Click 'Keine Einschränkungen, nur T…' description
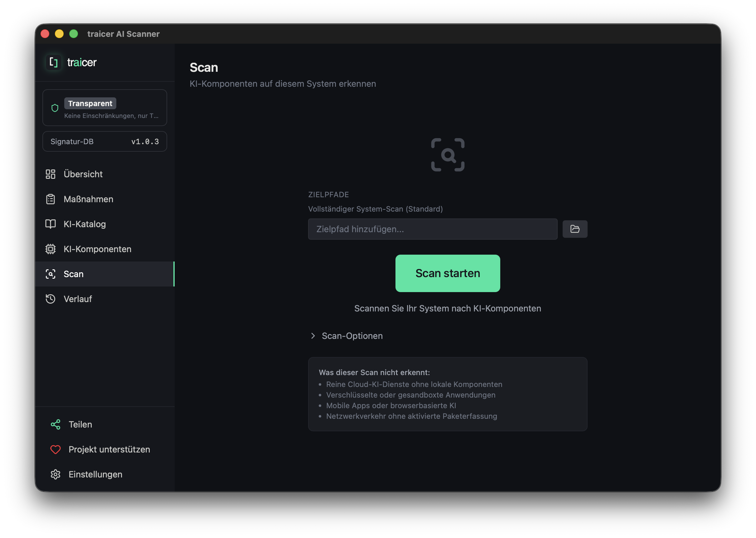 [x=111, y=115]
